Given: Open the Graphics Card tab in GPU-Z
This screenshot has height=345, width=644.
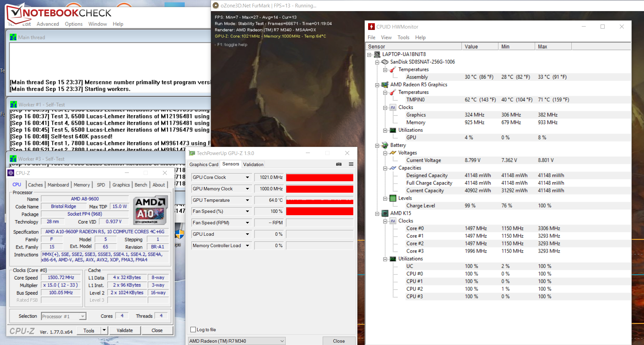Looking at the screenshot, I should pyautogui.click(x=204, y=164).
